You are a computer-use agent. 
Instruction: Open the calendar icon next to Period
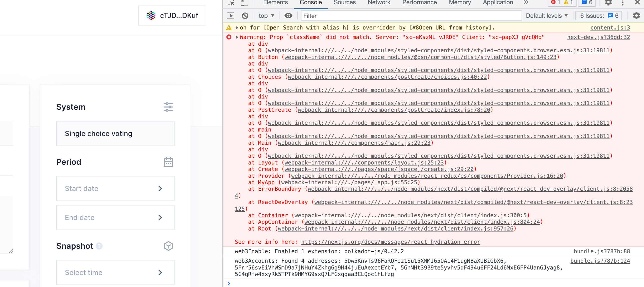(x=169, y=162)
